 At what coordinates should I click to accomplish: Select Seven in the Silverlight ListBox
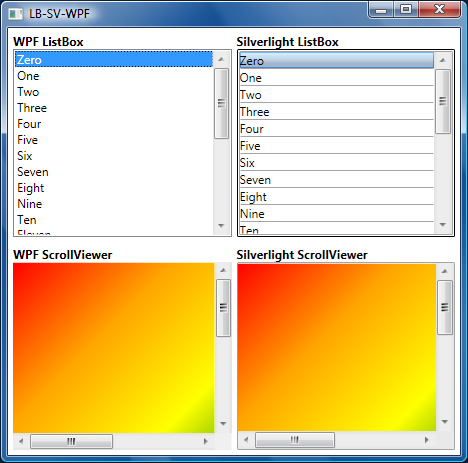tap(336, 179)
